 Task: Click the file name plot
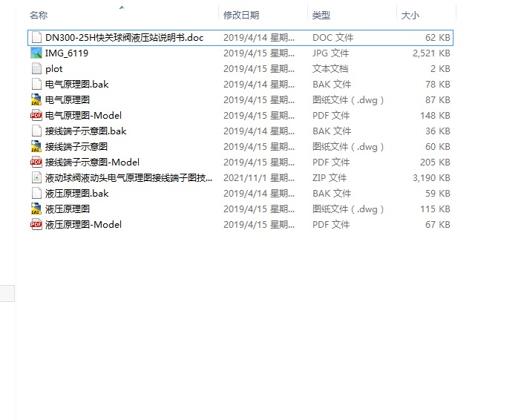pos(53,69)
